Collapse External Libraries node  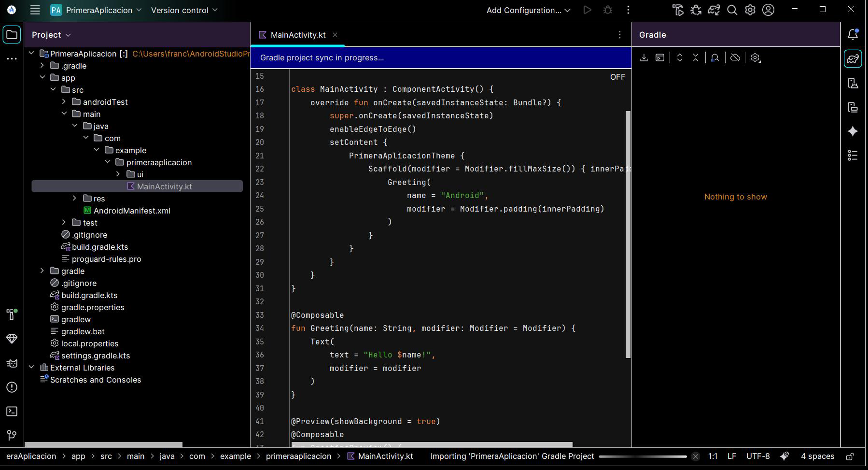pos(32,367)
